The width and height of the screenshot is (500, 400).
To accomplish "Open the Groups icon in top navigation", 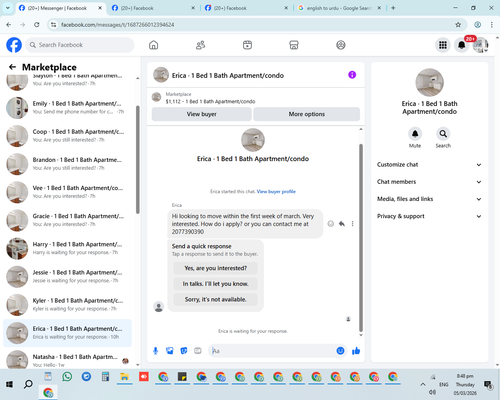I will click(x=341, y=45).
